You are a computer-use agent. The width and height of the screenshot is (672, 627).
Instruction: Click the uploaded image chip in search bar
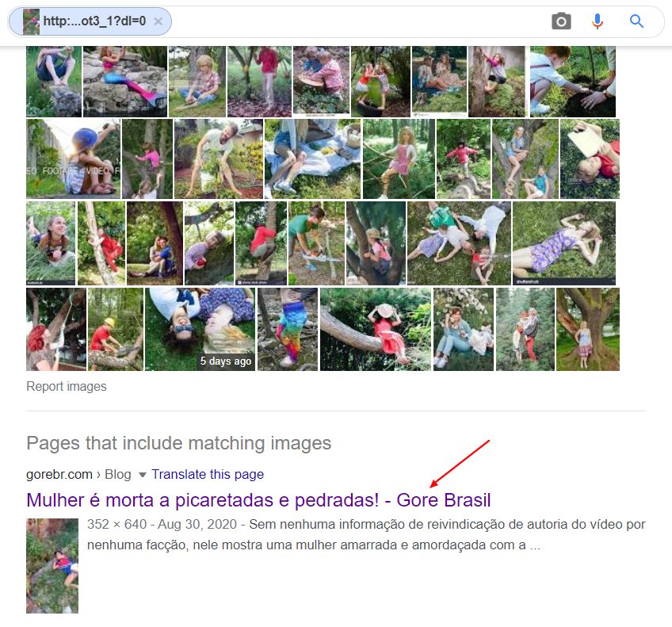coord(90,21)
